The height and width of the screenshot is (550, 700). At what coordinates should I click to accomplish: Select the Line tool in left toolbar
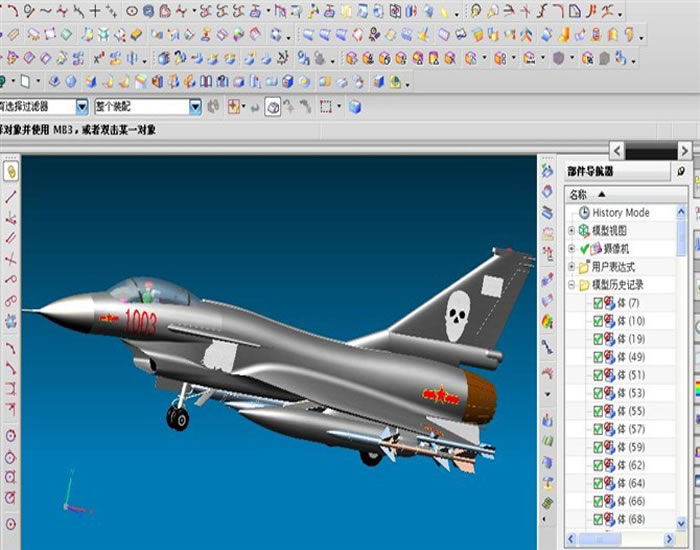(x=11, y=197)
